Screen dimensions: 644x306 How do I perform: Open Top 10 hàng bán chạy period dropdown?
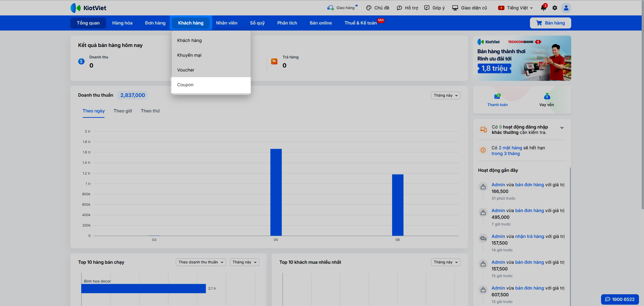[245, 262]
